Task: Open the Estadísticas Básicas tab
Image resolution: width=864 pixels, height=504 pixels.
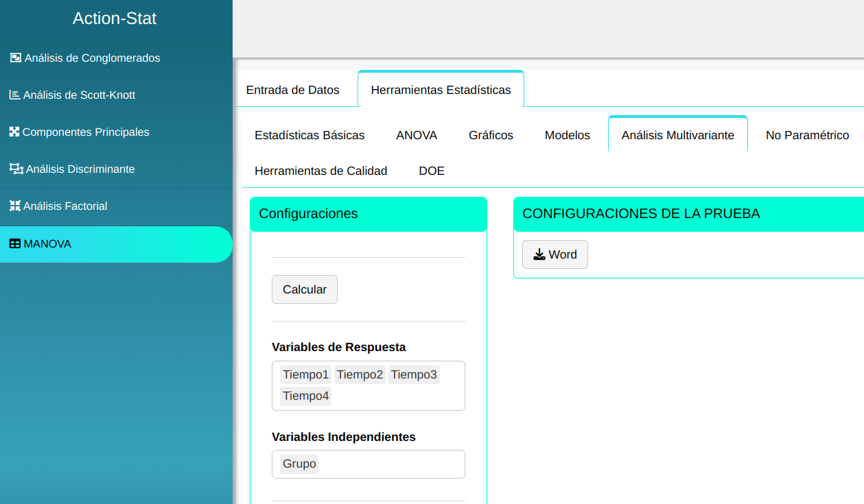Action: (x=310, y=135)
